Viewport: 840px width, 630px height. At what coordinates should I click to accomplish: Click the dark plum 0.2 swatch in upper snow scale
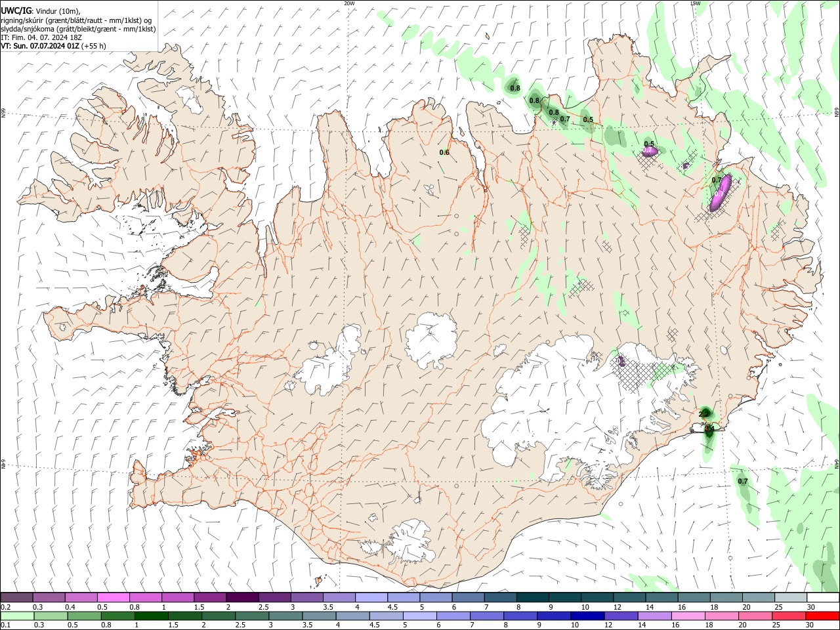coord(16,597)
